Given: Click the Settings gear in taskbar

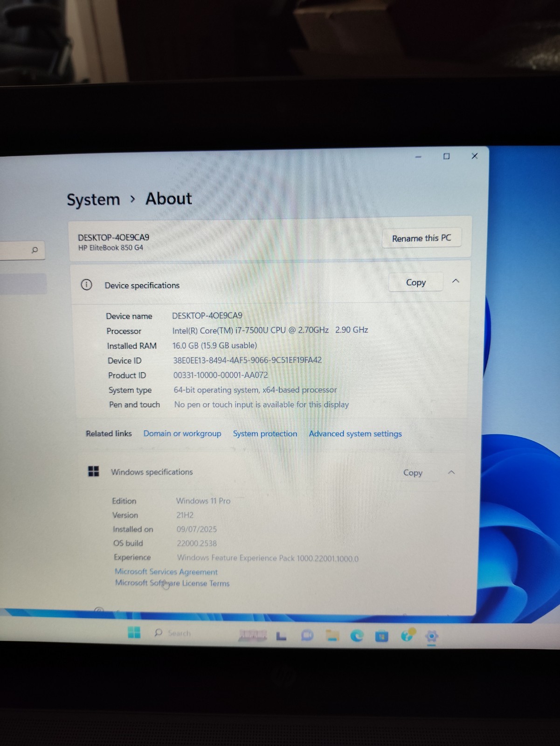Looking at the screenshot, I should [x=432, y=636].
